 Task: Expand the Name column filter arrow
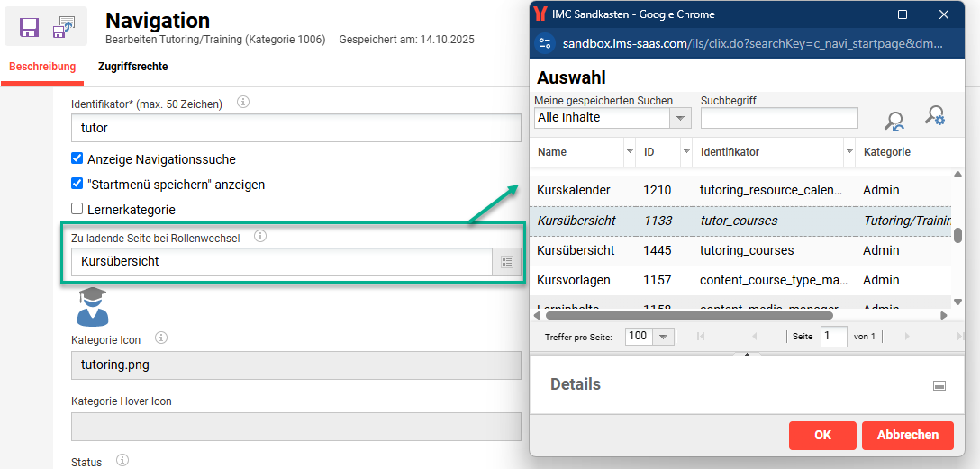(x=629, y=151)
